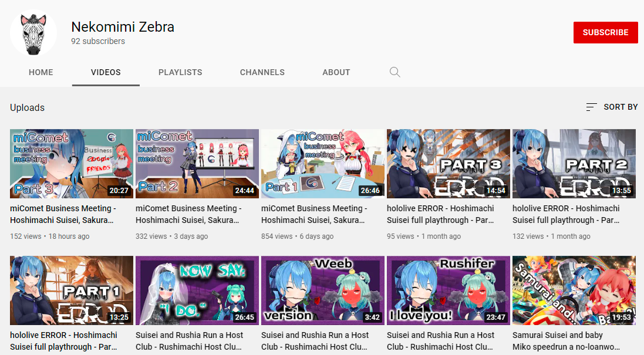Click the miComet Business Meeting title with 152 views
The width and height of the screenshot is (644, 355).
coord(63,214)
